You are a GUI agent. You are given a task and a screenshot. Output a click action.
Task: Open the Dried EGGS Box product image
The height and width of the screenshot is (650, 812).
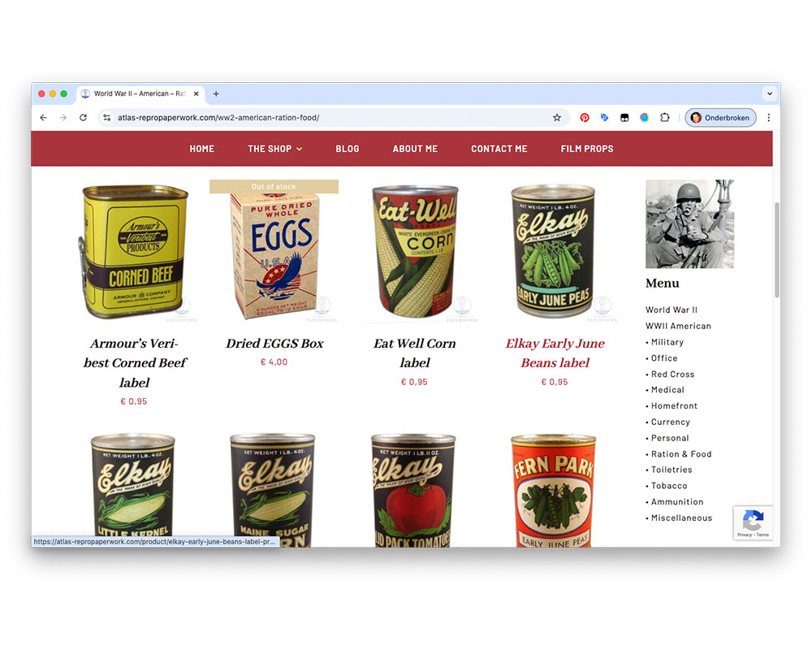(x=274, y=251)
